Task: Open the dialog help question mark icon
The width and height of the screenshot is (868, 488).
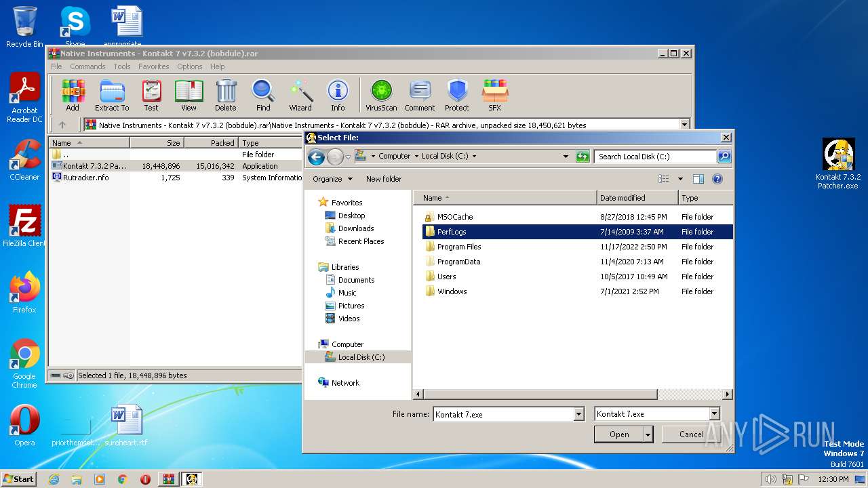Action: pyautogui.click(x=717, y=179)
